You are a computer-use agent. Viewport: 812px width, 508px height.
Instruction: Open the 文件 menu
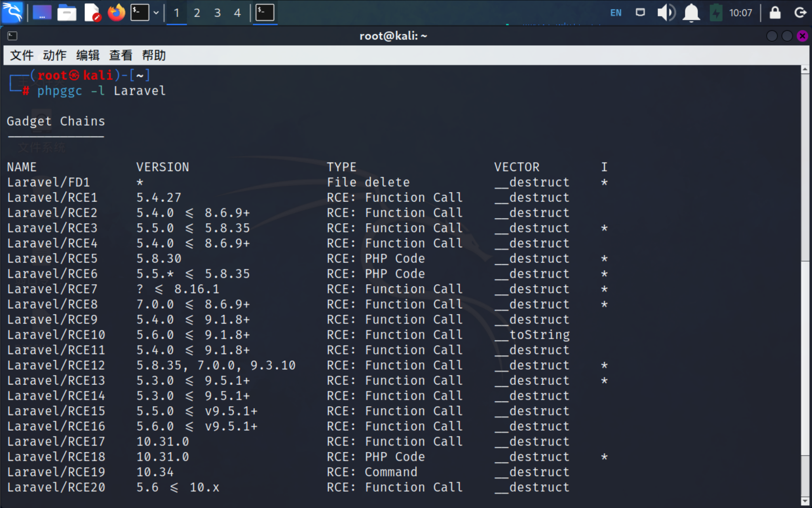[22, 55]
